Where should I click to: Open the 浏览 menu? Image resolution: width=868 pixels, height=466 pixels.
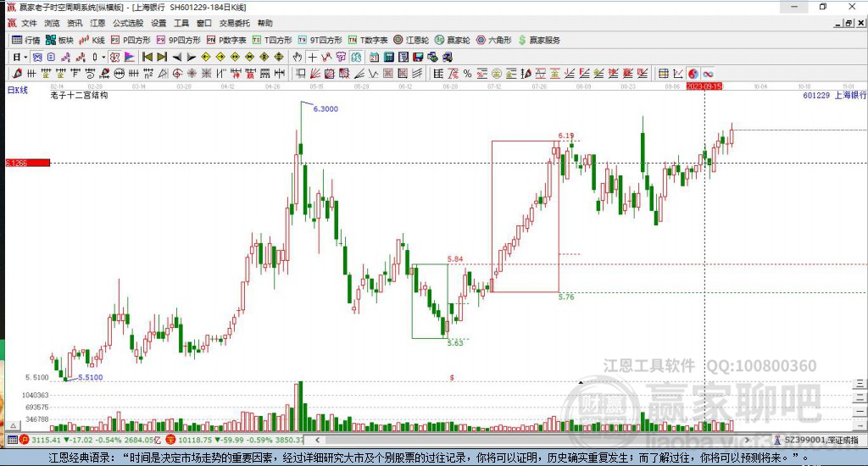[x=52, y=23]
